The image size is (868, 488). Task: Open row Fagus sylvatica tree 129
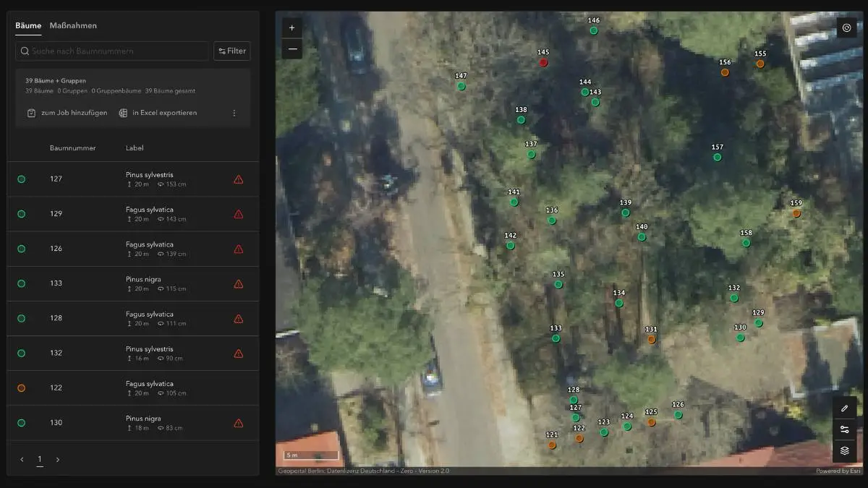[133, 214]
